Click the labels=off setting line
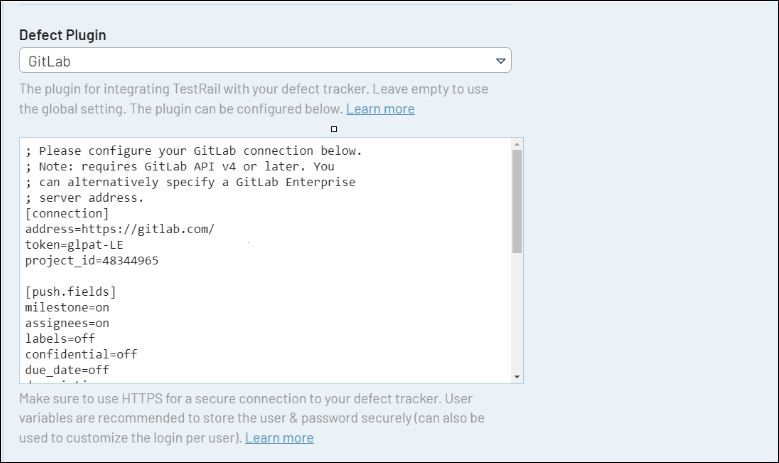779x463 pixels. coord(60,339)
